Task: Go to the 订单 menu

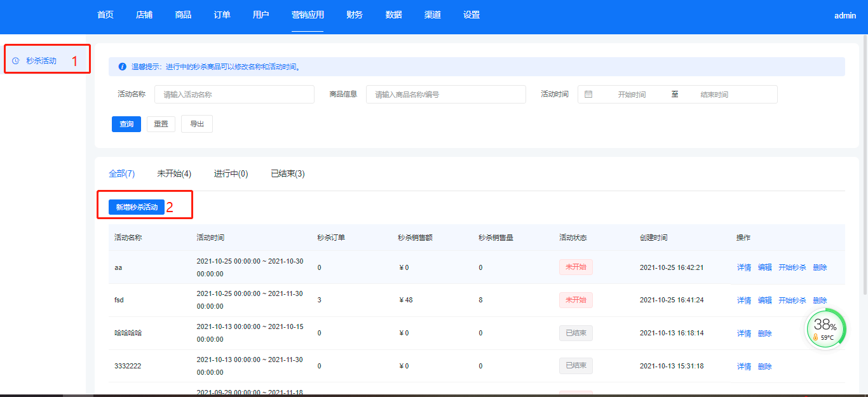Action: click(x=222, y=15)
